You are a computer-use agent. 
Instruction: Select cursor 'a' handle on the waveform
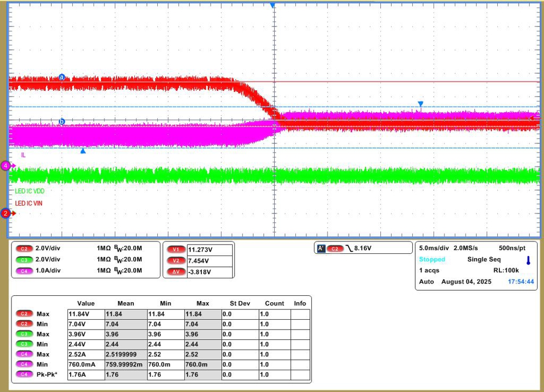[61, 78]
